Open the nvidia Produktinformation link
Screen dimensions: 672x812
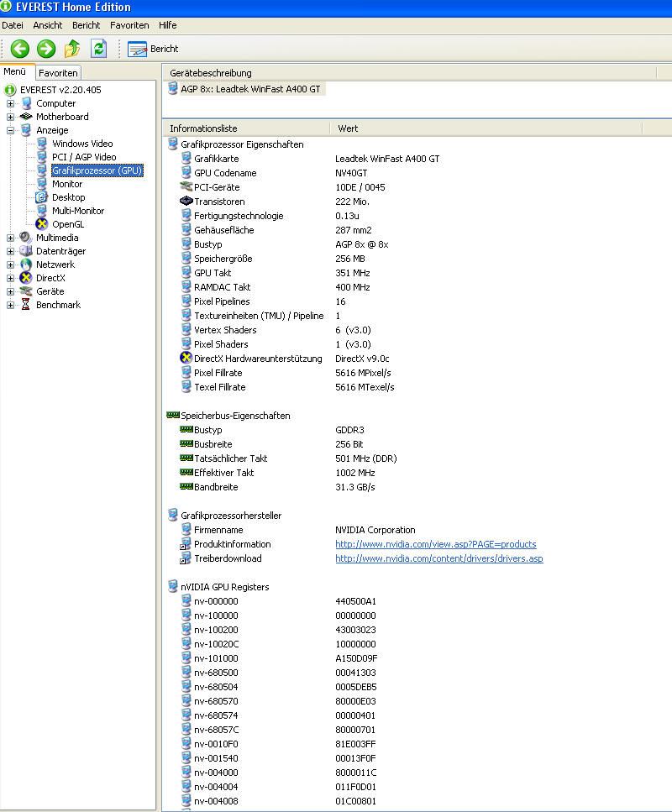coord(436,544)
